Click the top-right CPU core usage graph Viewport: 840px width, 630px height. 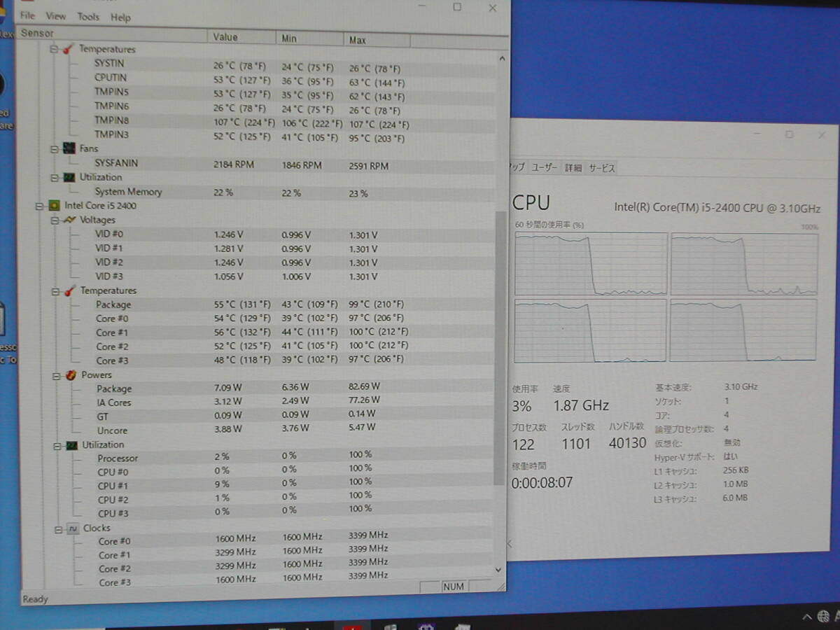[744, 265]
